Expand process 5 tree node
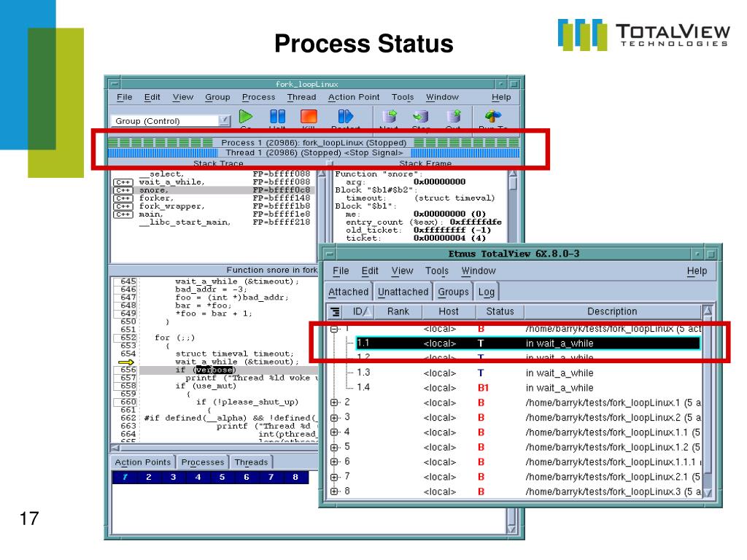This screenshot has width=747, height=560. coord(334,447)
